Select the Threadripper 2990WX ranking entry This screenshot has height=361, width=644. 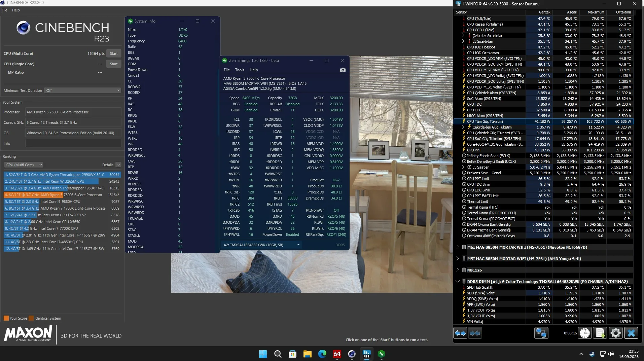(62, 175)
